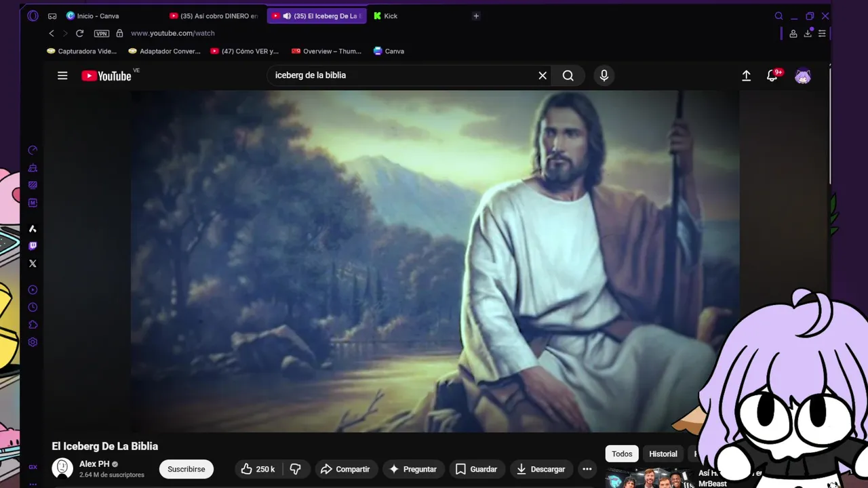Open the YouTube upload/create icon
Screen dimensions: 868x488
click(746, 76)
